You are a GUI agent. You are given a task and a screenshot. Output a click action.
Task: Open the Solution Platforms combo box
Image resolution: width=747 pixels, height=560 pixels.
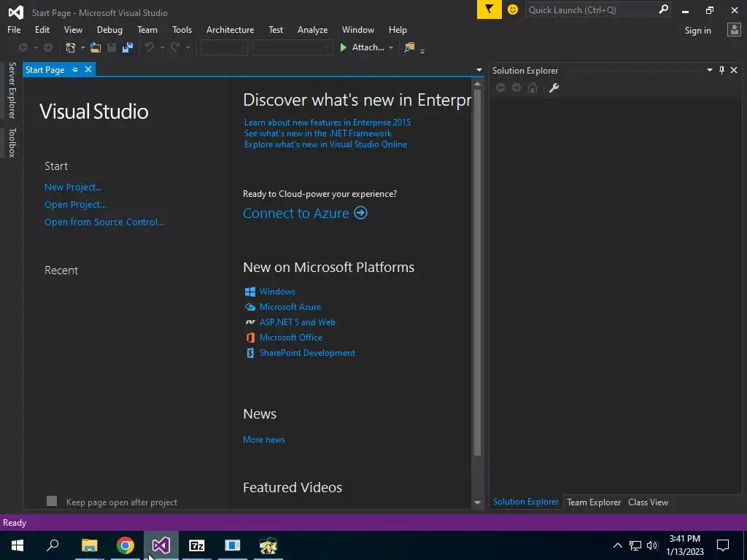point(292,47)
